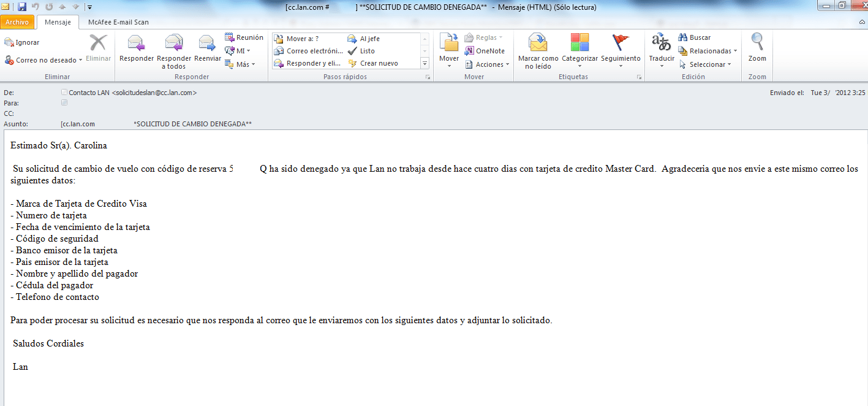
Task: Click Marcar como no leído
Action: (x=538, y=52)
